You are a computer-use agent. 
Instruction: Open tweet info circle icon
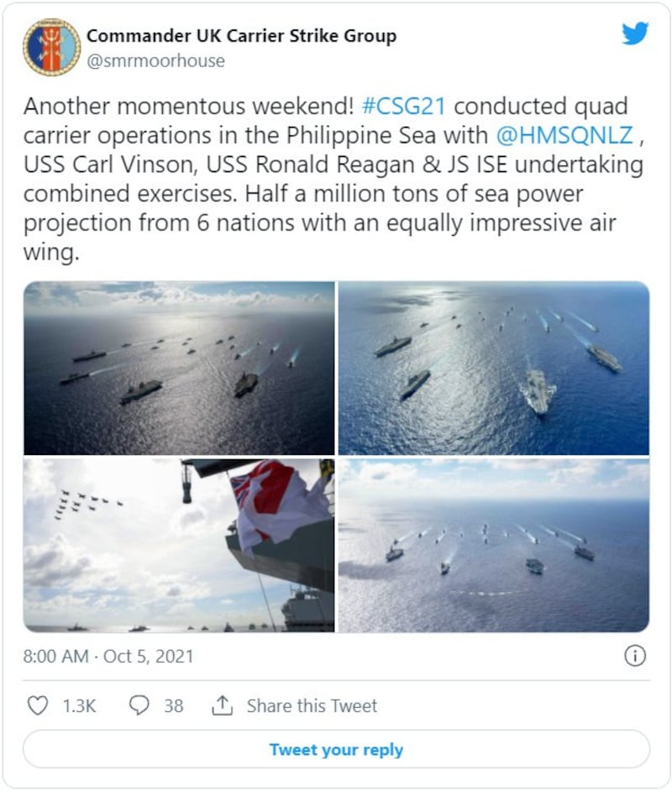(x=636, y=656)
